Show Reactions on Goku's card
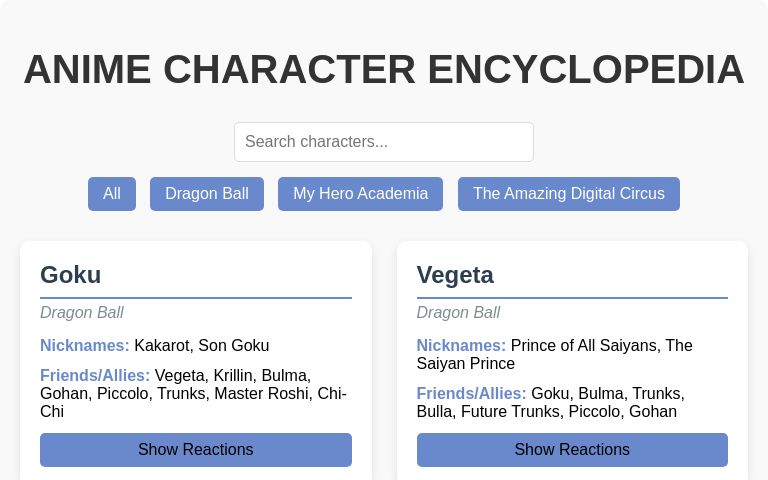 click(196, 450)
